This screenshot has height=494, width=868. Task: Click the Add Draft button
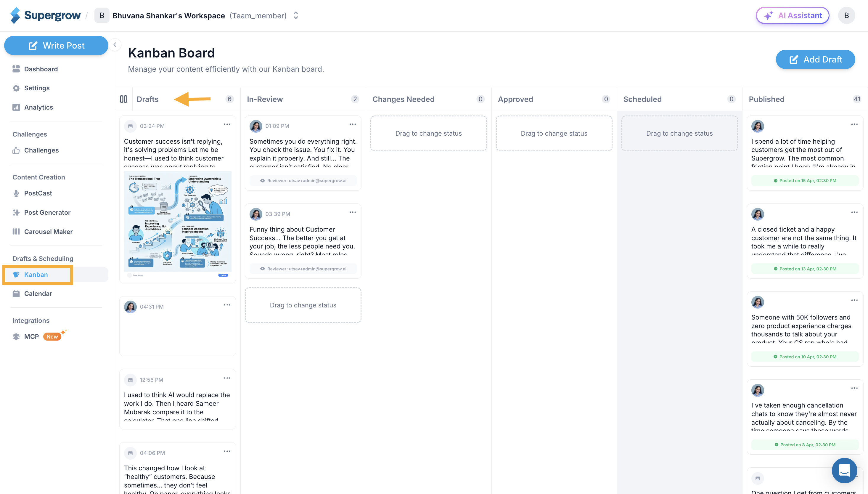coord(815,59)
